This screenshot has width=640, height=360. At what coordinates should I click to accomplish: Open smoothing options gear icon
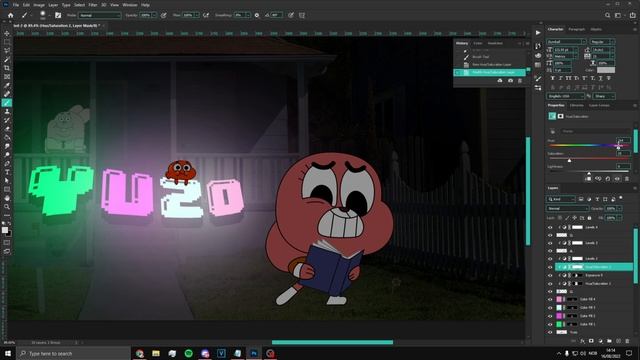(x=257, y=15)
